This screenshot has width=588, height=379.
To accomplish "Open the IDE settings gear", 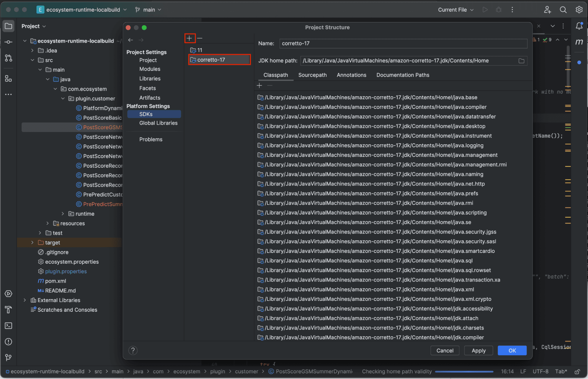I will [579, 10].
